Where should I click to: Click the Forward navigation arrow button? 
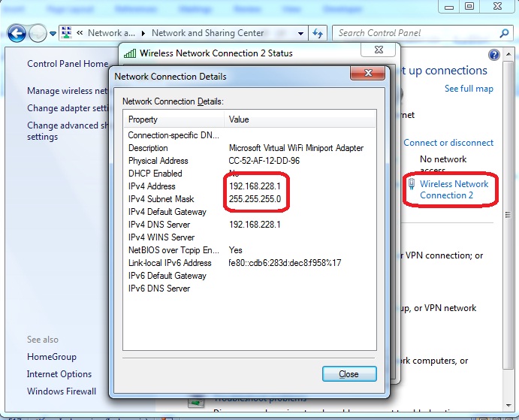[x=38, y=33]
